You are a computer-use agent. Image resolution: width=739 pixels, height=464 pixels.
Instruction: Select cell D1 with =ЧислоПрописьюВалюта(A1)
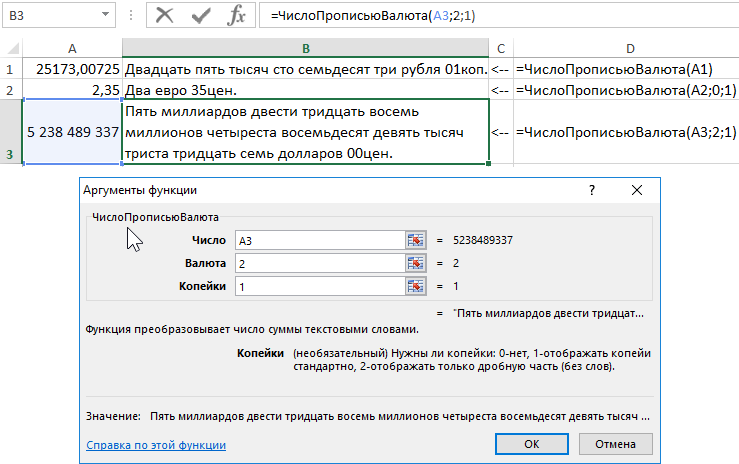pos(626,69)
